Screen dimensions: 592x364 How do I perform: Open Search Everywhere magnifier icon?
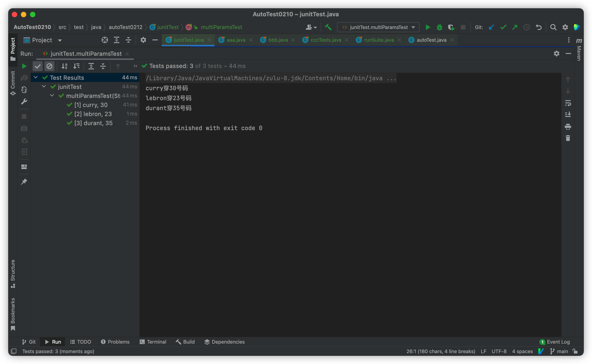point(553,27)
